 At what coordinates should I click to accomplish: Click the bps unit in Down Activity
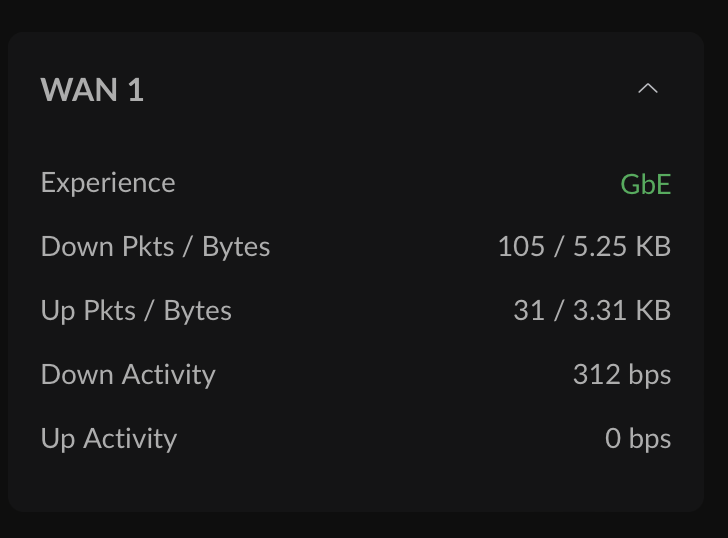650,376
